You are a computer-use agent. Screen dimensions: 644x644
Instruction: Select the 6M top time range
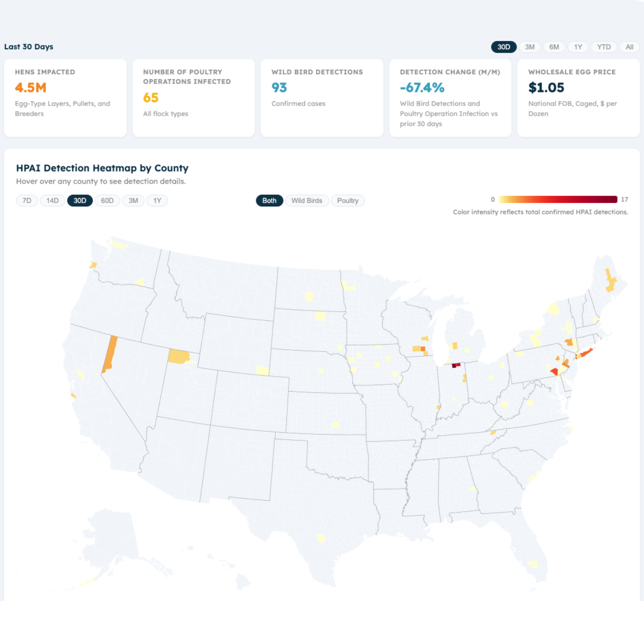tap(554, 47)
